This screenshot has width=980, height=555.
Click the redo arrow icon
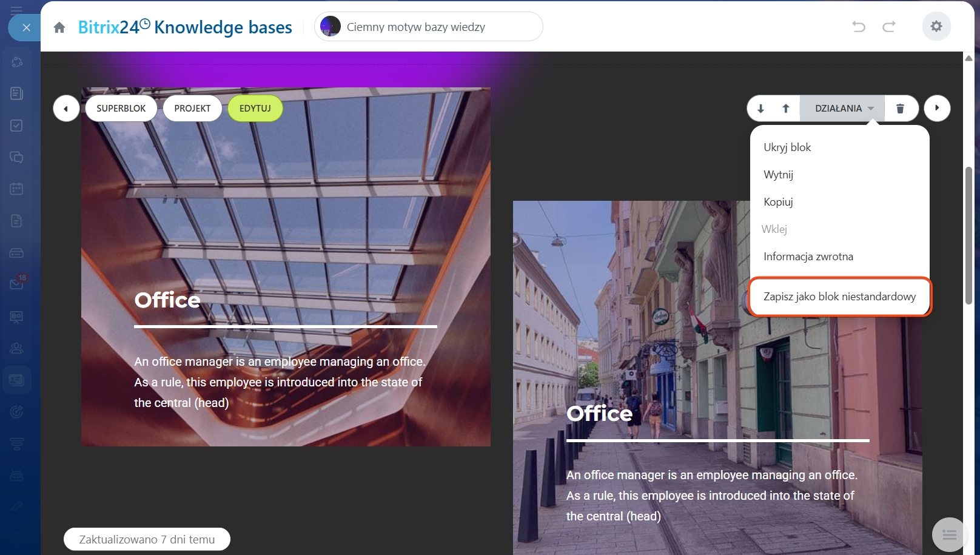888,27
